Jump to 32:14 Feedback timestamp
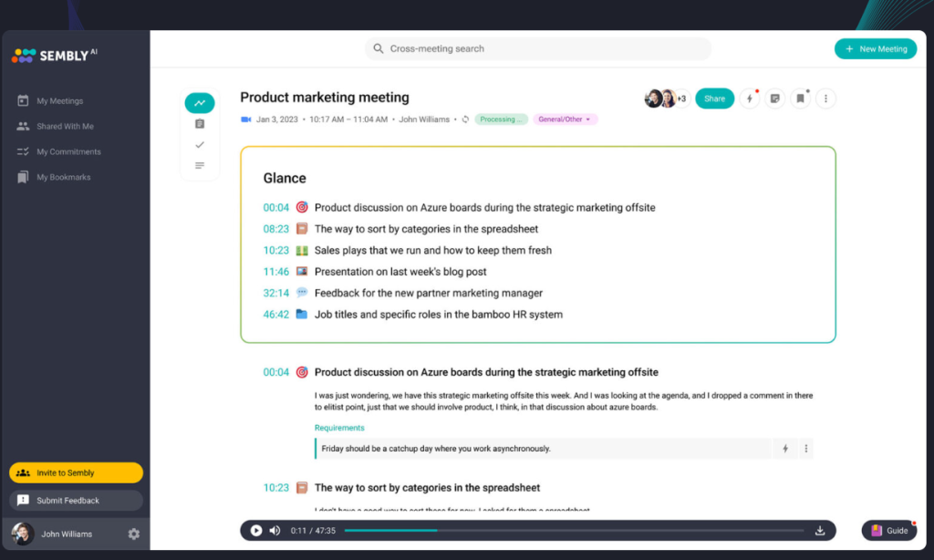Screen dimensions: 934x560 click(x=275, y=293)
